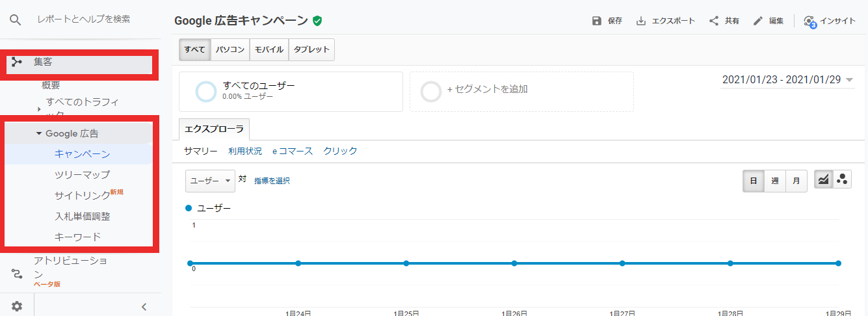
Task: Click 指標を選択 to choose a metric
Action: 272,181
